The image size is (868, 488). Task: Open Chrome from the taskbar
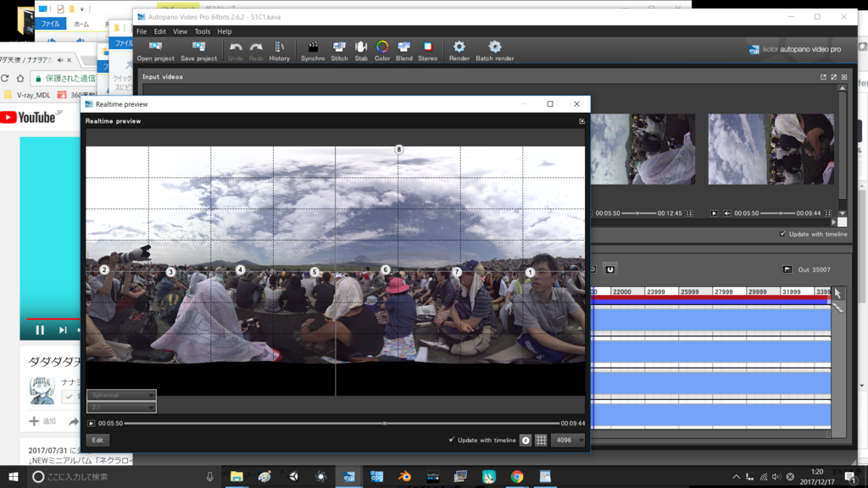click(517, 476)
